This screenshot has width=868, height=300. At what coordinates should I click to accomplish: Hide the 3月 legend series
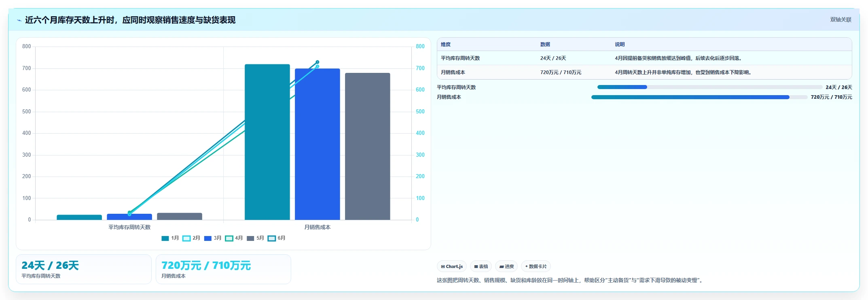[x=213, y=238]
